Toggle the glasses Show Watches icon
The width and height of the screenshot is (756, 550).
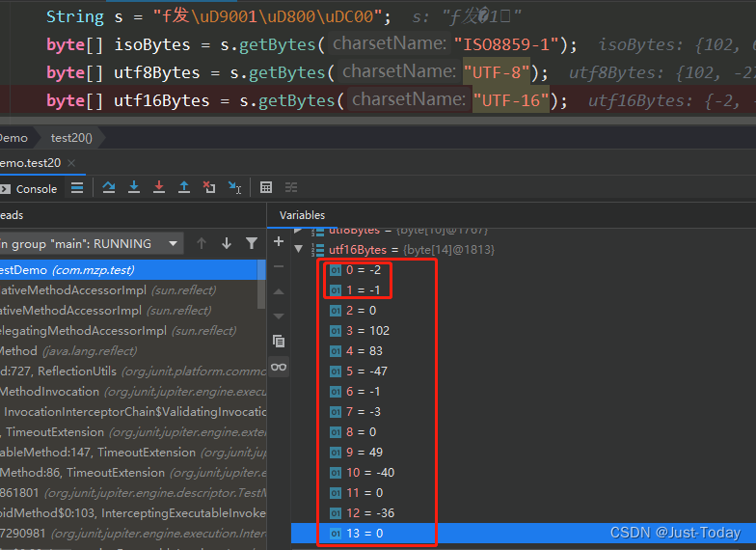tap(279, 367)
